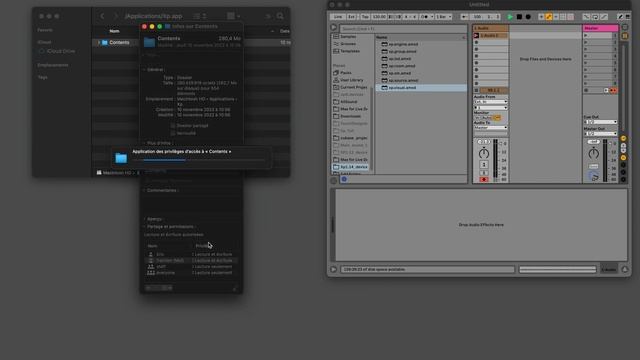Switch to Arrangement view using the selector
This screenshot has width=640, height=360.
click(625, 28)
